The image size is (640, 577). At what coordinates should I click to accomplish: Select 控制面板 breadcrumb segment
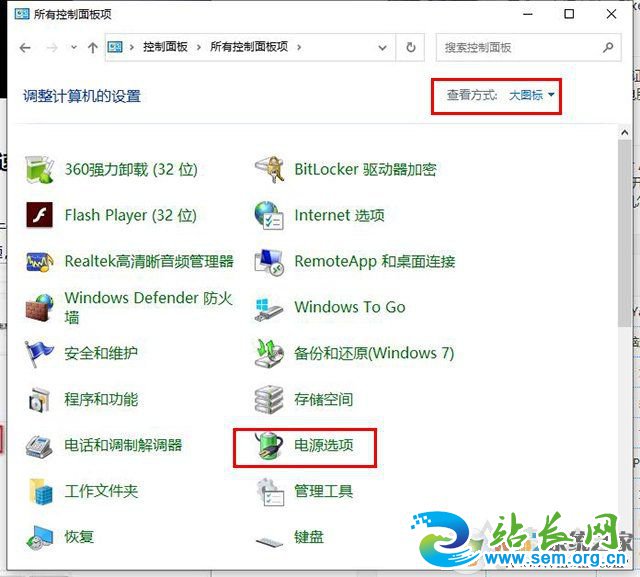(165, 47)
